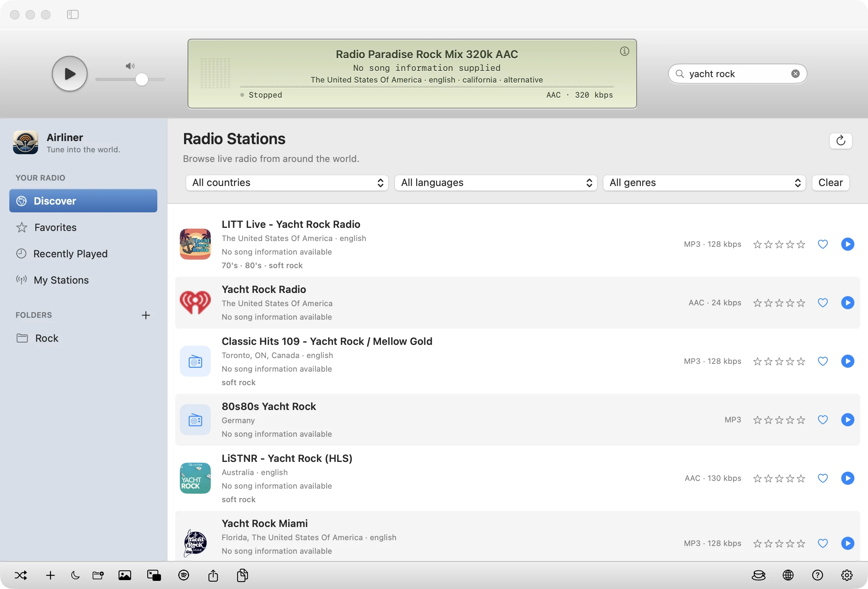The width and height of the screenshot is (868, 589).
Task: Toggle the moon sleep timer icon
Action: pyautogui.click(x=75, y=575)
